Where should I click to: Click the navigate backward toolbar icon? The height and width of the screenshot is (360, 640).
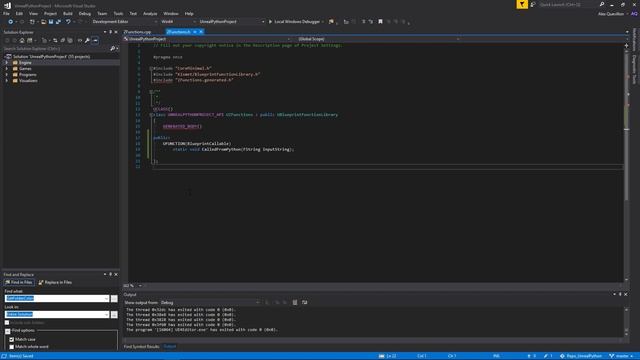(11, 22)
